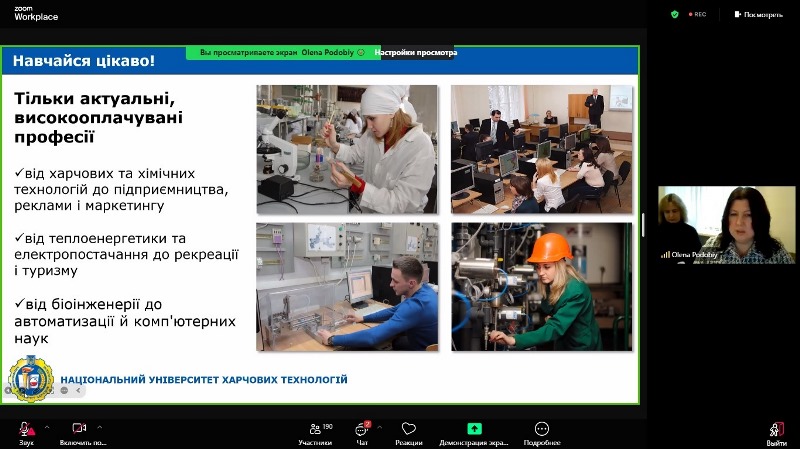This screenshot has width=800, height=449.
Task: Open Настройки просмотра view options menu
Action: [x=416, y=52]
